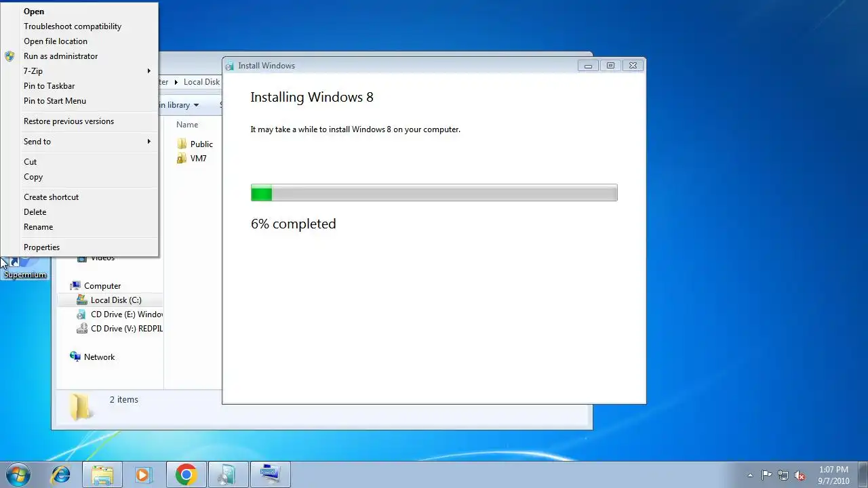Click the Public folder icon
This screenshot has height=488, width=868.
pos(182,144)
